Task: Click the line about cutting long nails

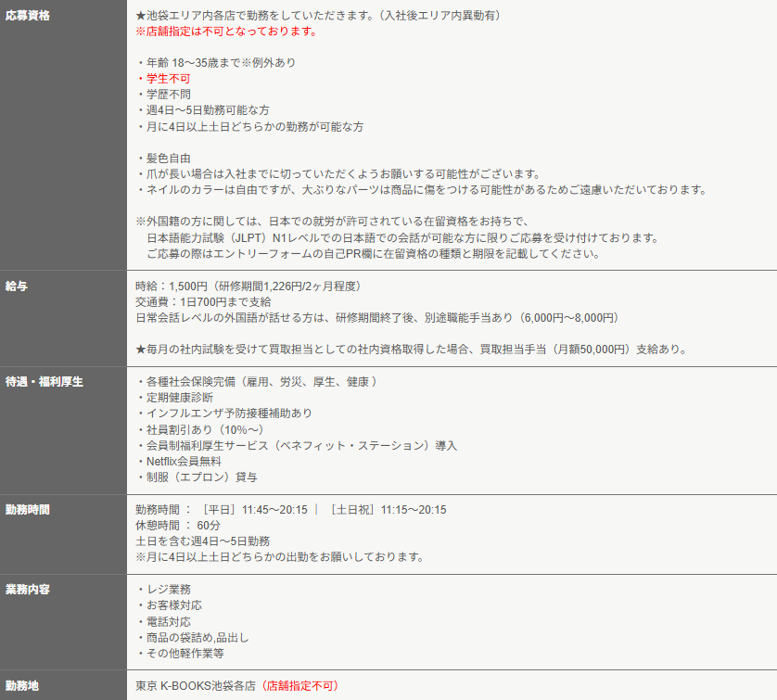Action: (338, 174)
